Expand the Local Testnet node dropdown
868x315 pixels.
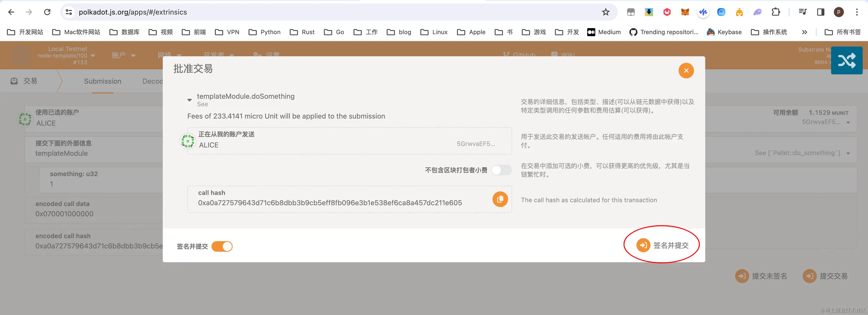click(93, 56)
